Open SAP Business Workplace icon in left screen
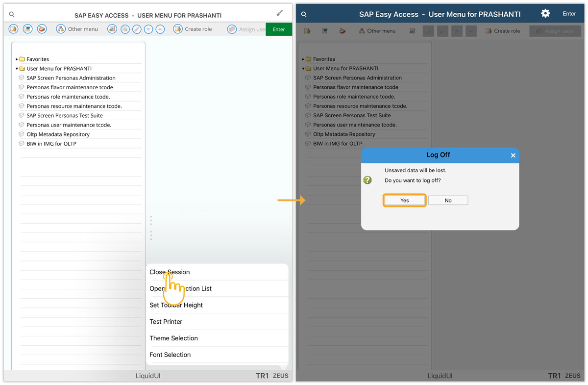This screenshot has height=385, width=588. 42,29
